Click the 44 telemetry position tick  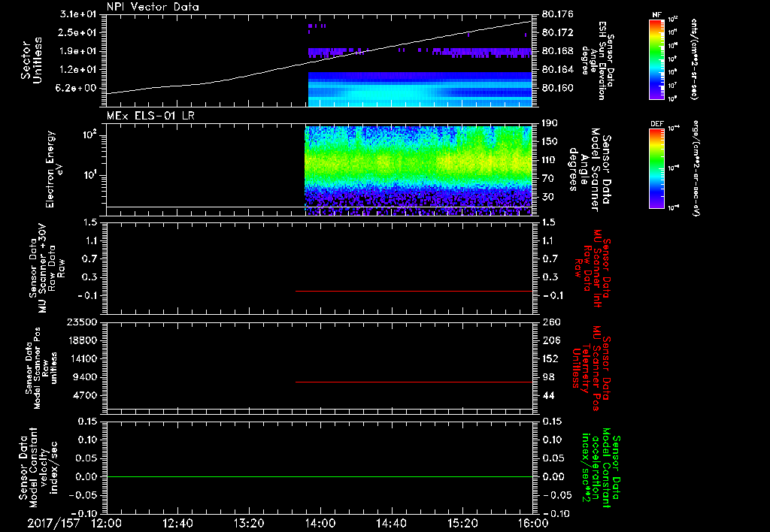coord(548,395)
